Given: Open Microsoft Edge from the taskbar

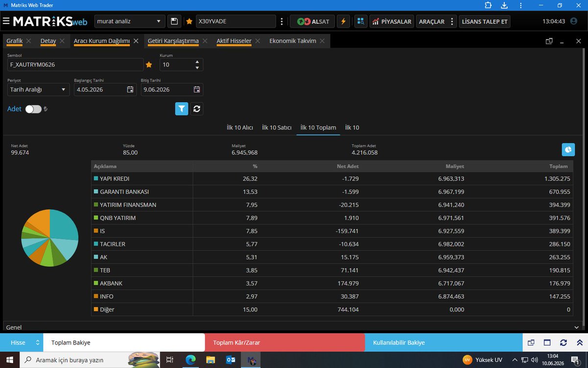Looking at the screenshot, I should (191, 360).
